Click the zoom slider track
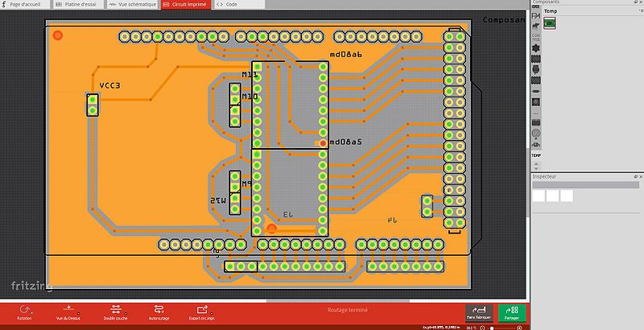 (x=498, y=327)
